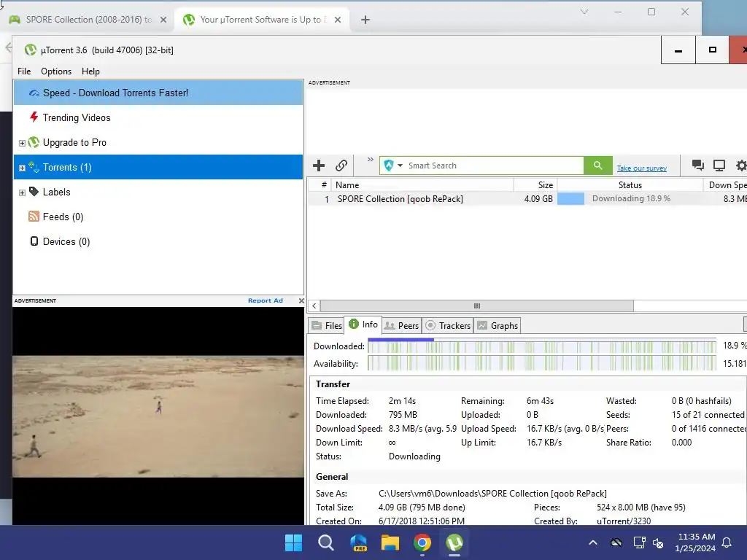The width and height of the screenshot is (747, 560).
Task: Open the notifications bell icon
Action: tap(727, 542)
